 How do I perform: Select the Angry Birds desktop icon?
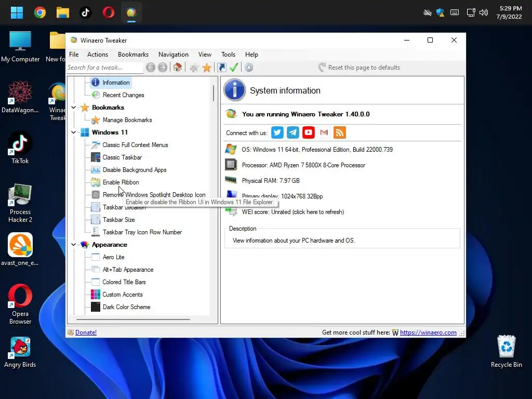click(x=20, y=352)
